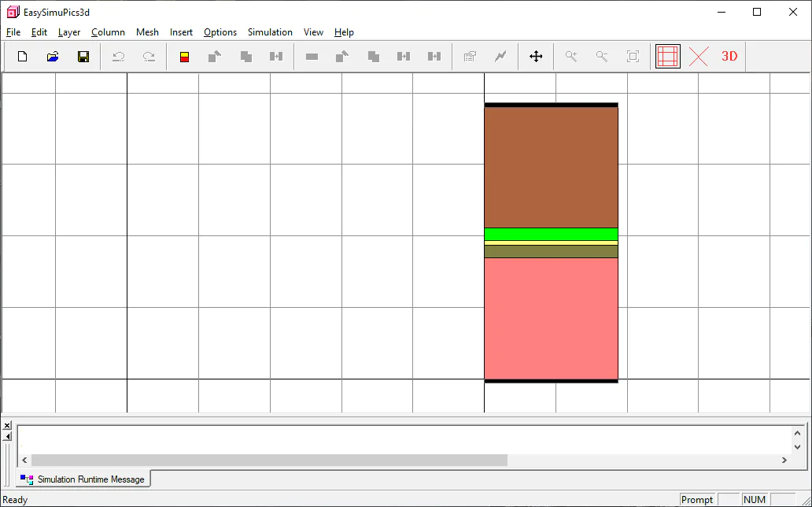The image size is (812, 507).
Task: Click inside the runtime message text area
Action: 404,439
